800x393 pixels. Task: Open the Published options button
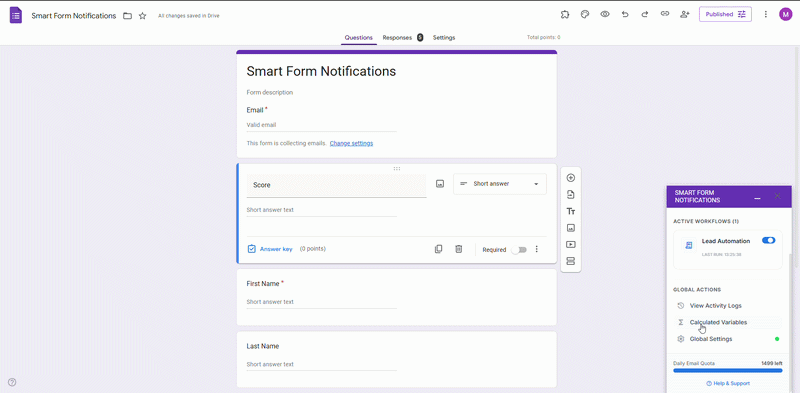click(725, 14)
